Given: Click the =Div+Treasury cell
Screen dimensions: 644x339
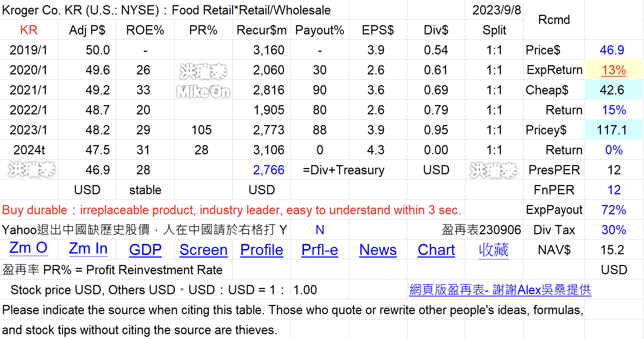Looking at the screenshot, I should point(343,170).
